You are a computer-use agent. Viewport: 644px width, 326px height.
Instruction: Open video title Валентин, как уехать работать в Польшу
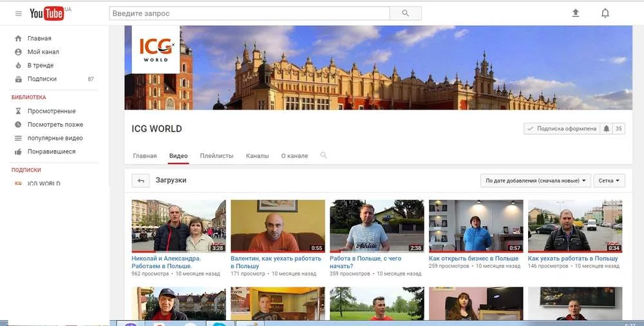pos(276,262)
